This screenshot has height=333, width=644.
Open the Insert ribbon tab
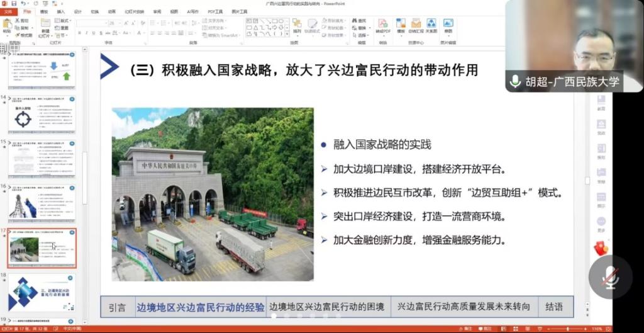[60, 11]
